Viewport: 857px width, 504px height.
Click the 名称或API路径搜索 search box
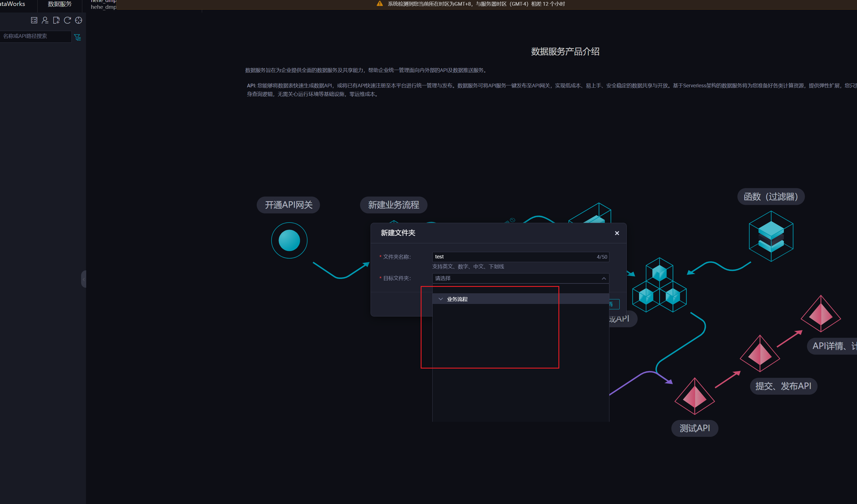click(x=35, y=36)
